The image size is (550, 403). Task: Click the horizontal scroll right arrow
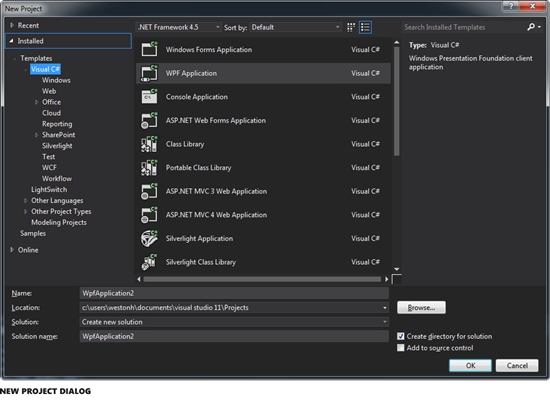[x=386, y=279]
